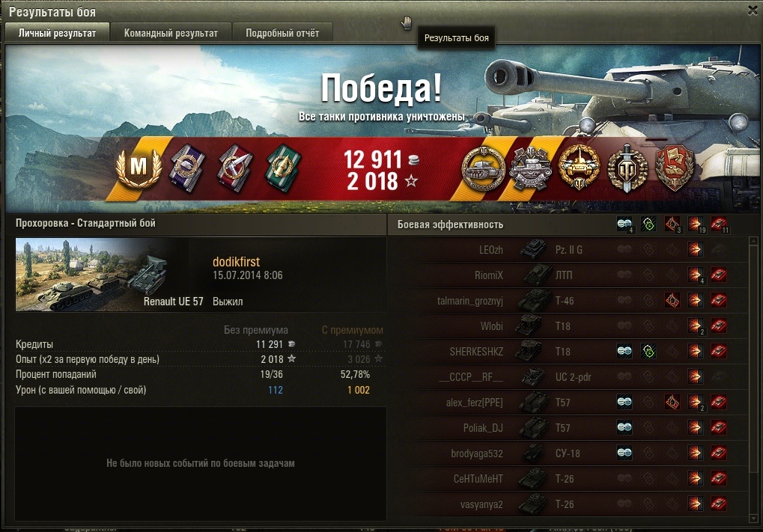Click the kill icon in RiomiX row
Screen dimensions: 763x532
tap(719, 275)
